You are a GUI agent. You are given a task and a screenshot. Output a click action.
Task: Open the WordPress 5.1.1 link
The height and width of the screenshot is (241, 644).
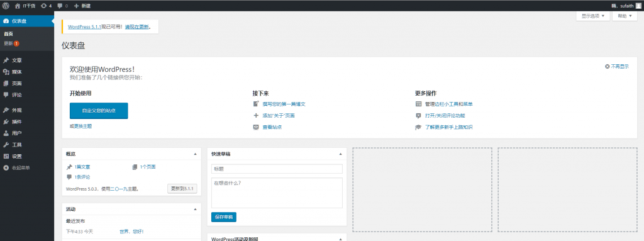[x=84, y=27]
